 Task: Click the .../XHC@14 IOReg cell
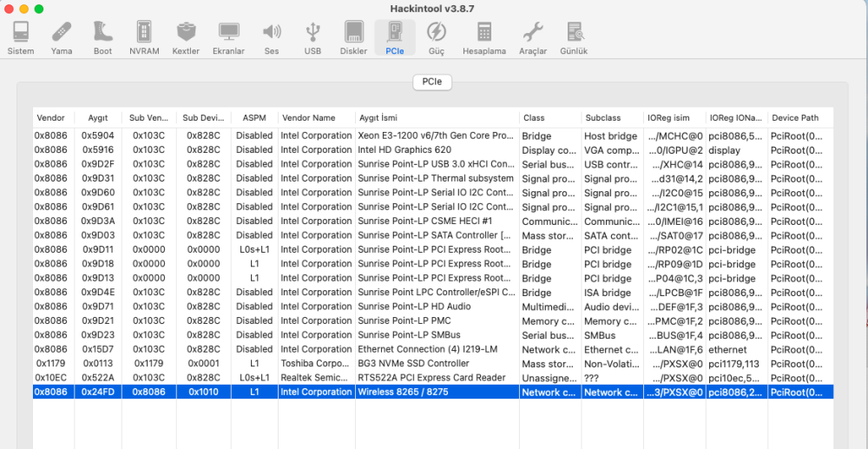(x=674, y=164)
